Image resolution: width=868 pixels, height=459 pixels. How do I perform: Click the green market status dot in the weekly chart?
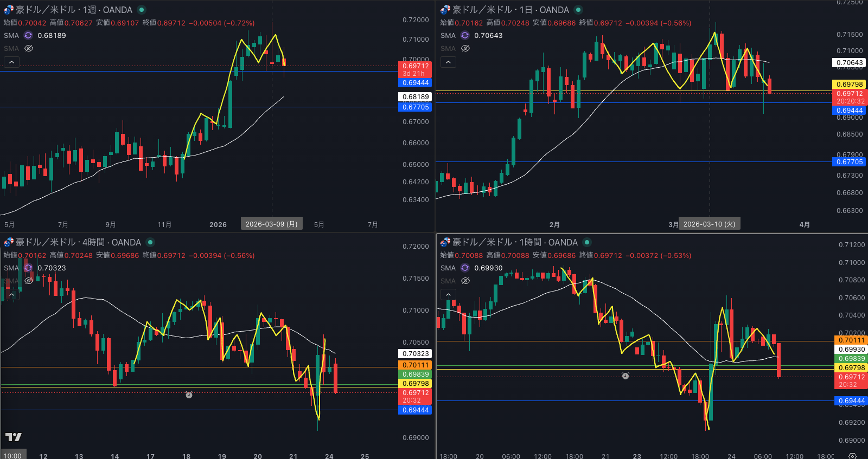coord(142,10)
